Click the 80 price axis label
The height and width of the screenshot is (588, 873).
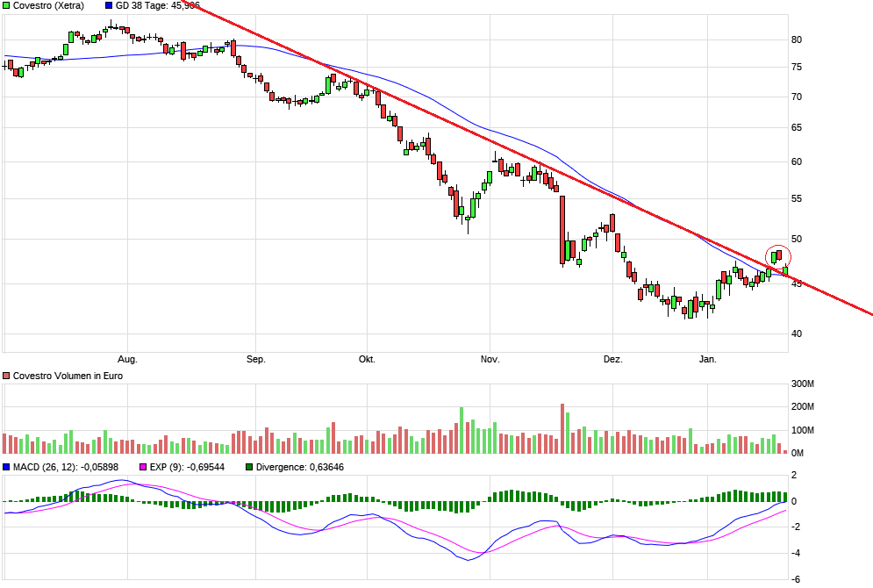coord(797,39)
